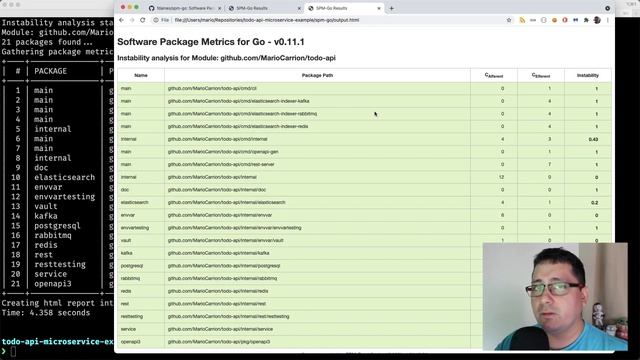Click the Instability analysis for Module subtitle

[226, 58]
